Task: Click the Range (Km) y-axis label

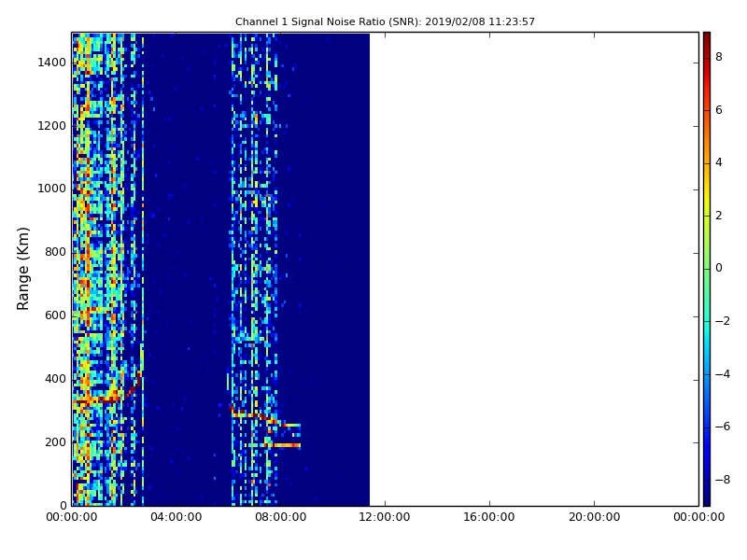Action: [x=22, y=269]
